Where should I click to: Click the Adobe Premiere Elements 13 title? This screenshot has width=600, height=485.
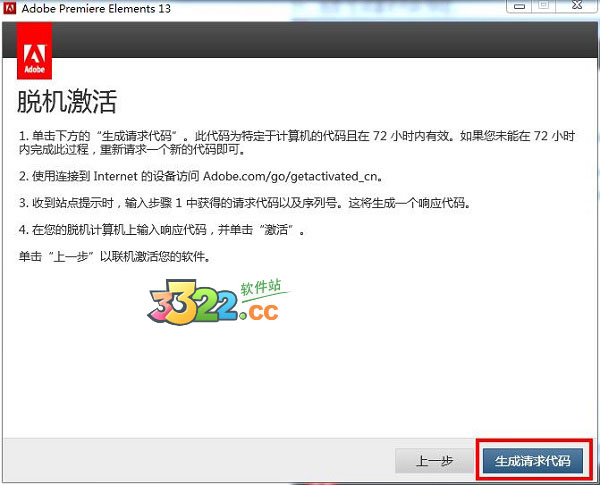click(96, 8)
